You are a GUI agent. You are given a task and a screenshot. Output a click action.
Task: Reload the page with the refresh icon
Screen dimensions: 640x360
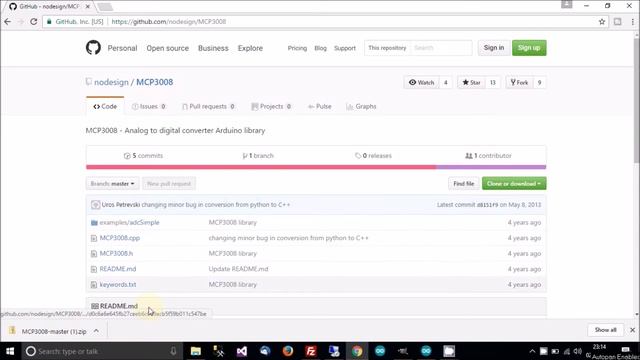click(33, 22)
